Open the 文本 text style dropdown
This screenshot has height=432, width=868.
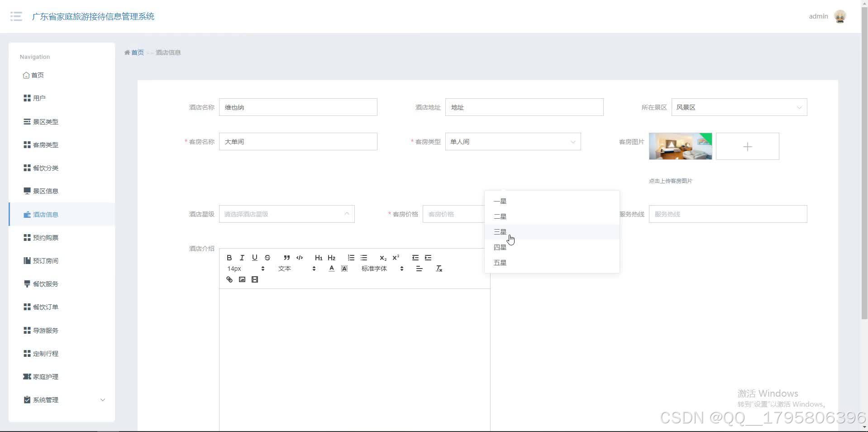tap(297, 269)
